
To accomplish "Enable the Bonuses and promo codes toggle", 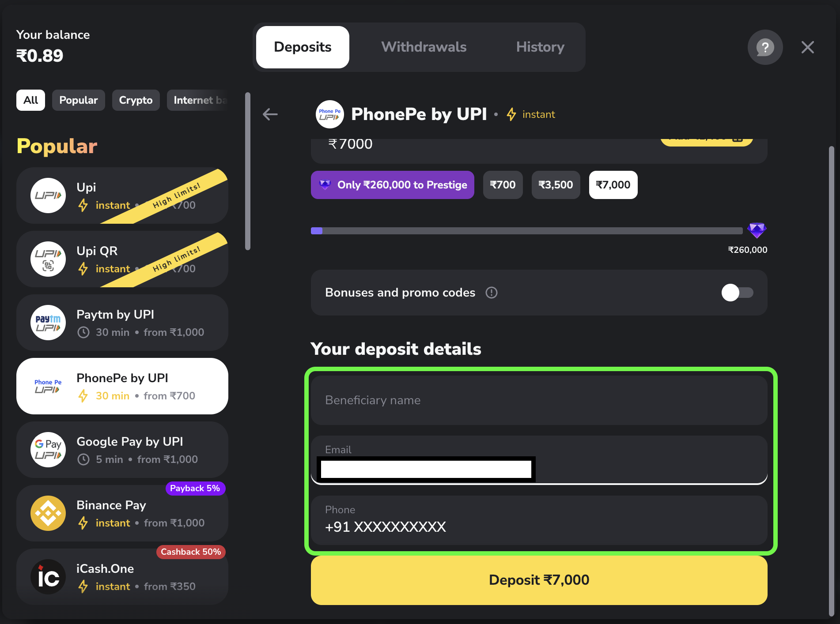I will [738, 293].
